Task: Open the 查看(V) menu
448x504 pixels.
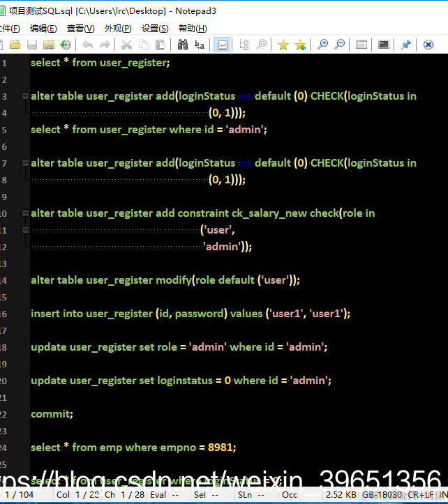Action: [80, 29]
